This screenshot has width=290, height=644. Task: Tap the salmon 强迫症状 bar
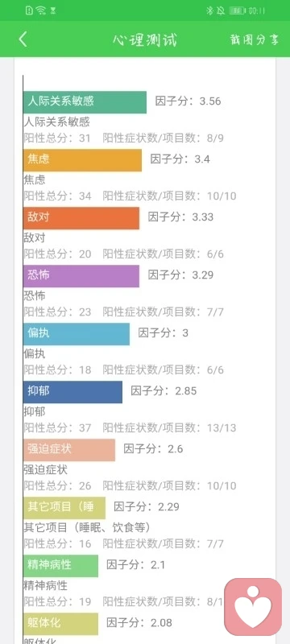69,449
